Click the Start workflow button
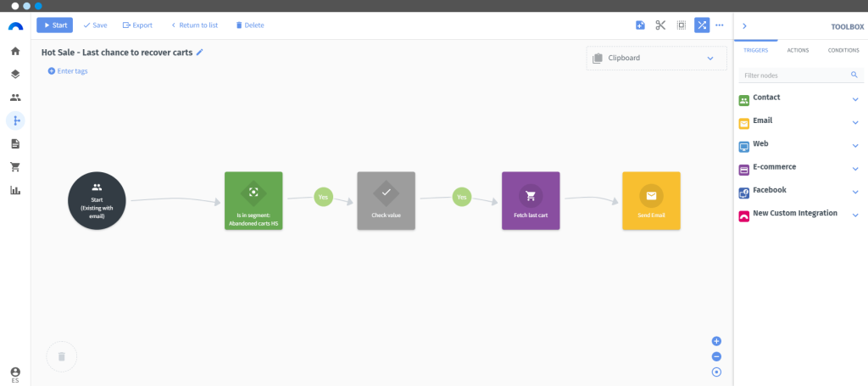This screenshot has width=868, height=386. coord(55,25)
